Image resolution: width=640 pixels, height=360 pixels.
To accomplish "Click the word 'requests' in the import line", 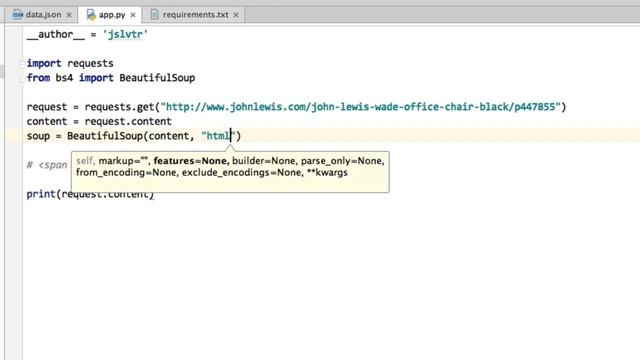I will (x=90, y=64).
